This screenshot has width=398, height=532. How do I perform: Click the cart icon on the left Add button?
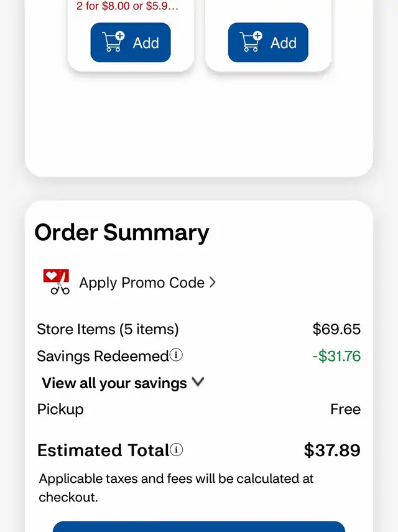click(x=113, y=42)
